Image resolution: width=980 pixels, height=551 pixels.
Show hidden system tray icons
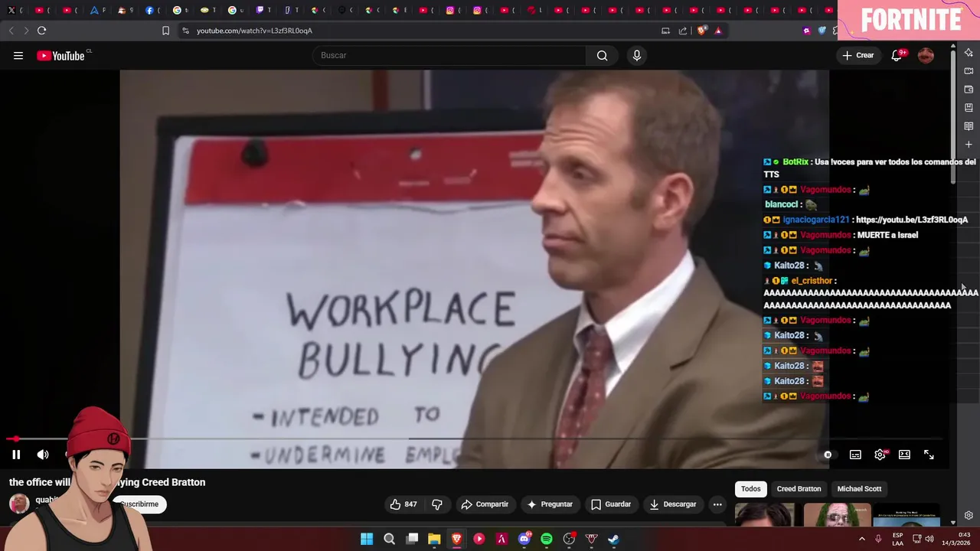pos(862,539)
